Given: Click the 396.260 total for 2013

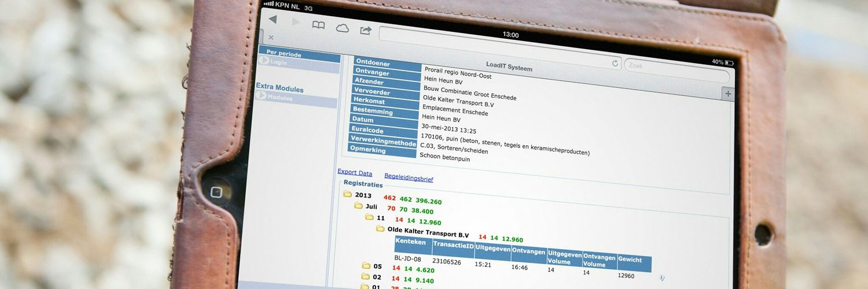Looking at the screenshot, I should point(429,201).
